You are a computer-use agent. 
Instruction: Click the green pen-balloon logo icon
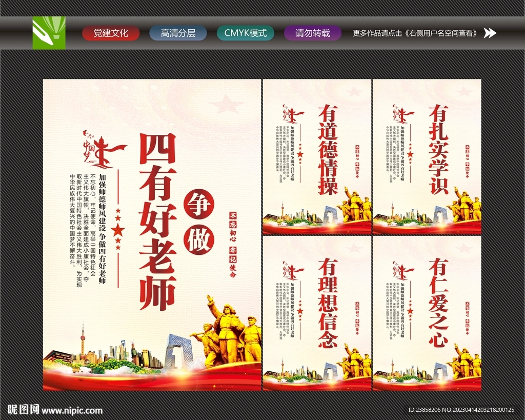(x=49, y=33)
